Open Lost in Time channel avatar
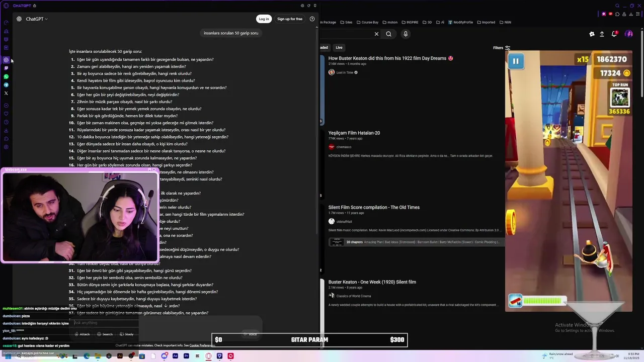 pos(332,72)
